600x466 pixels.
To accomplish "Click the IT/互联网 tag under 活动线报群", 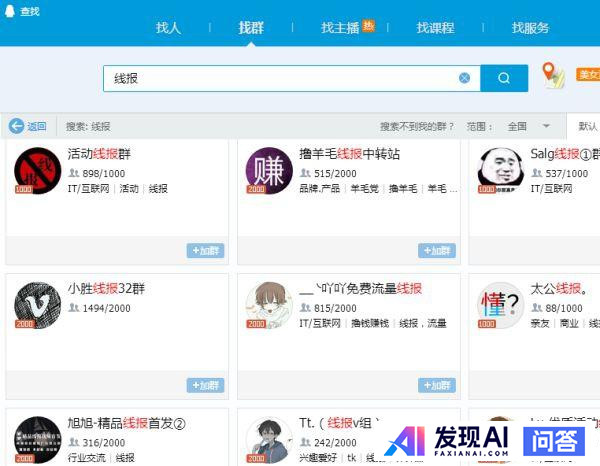I will pos(88,189).
